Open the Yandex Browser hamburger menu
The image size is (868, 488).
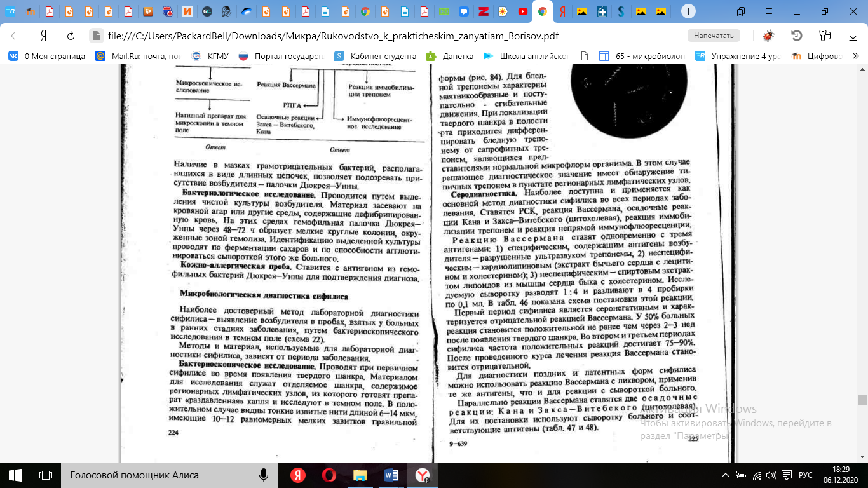point(769,11)
